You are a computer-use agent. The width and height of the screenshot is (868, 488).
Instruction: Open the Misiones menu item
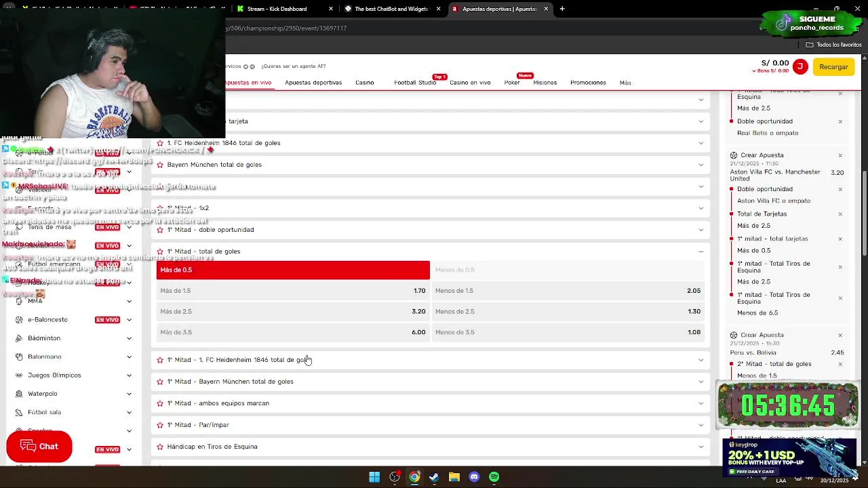pyautogui.click(x=545, y=83)
